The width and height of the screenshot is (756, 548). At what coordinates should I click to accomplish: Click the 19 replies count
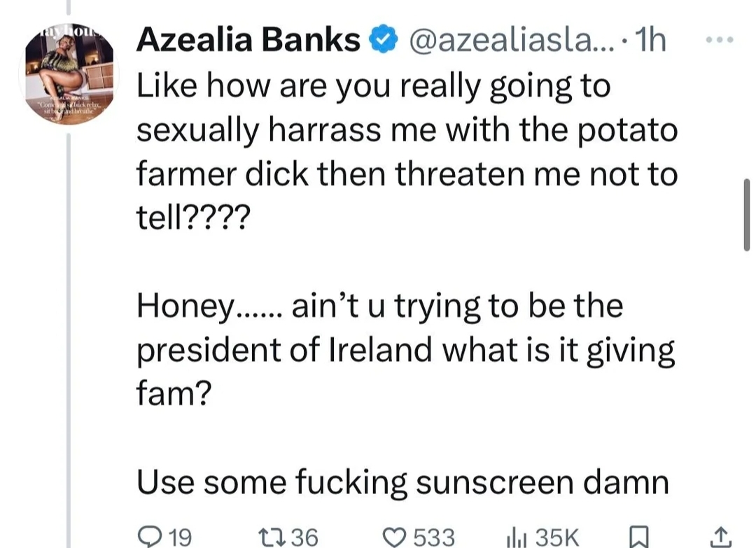coord(180,538)
